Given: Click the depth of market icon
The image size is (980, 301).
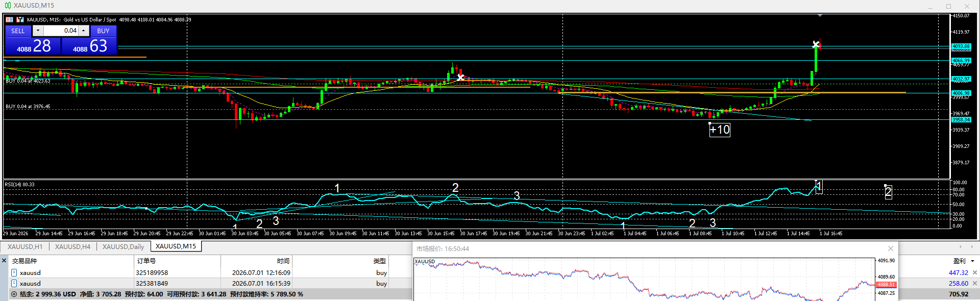Looking at the screenshot, I should pos(20,19).
